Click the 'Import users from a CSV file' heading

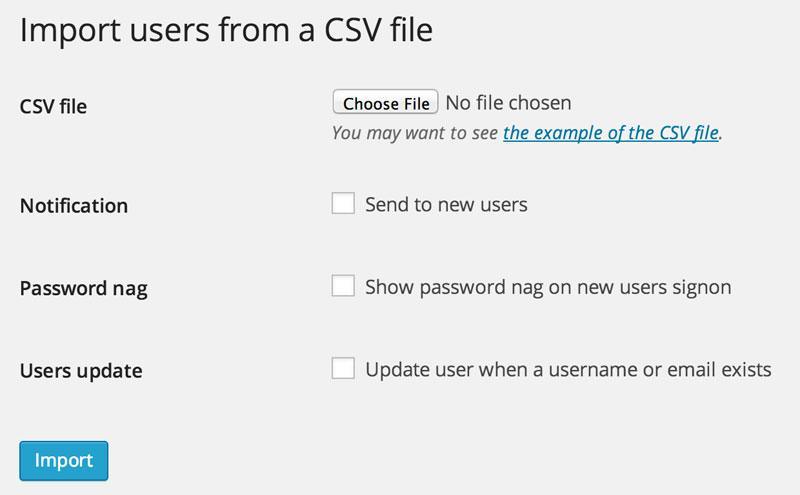[x=226, y=30]
